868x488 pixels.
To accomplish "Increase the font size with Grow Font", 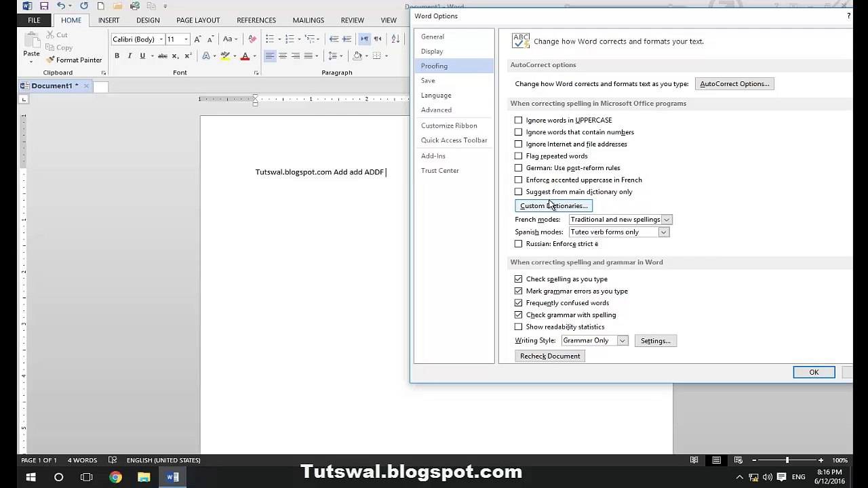I will [198, 39].
